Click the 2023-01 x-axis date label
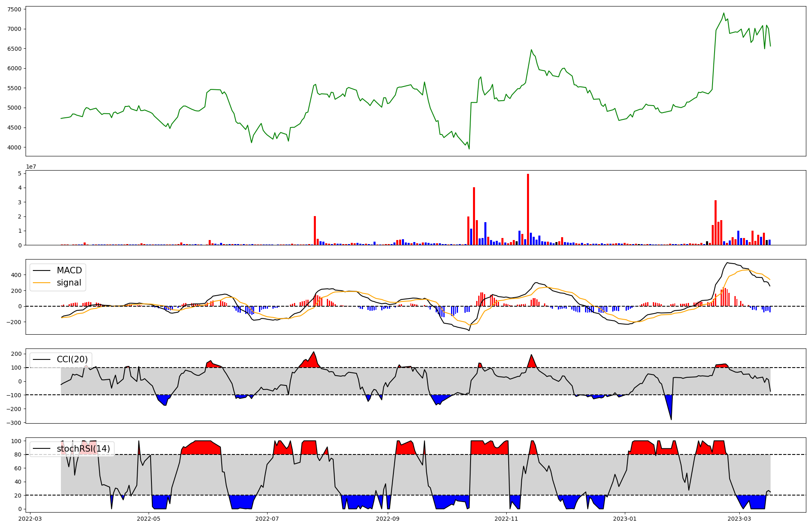812x528 pixels. (625, 518)
